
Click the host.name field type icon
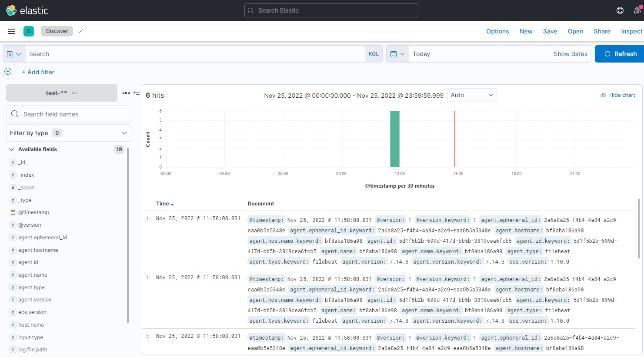[x=13, y=325]
